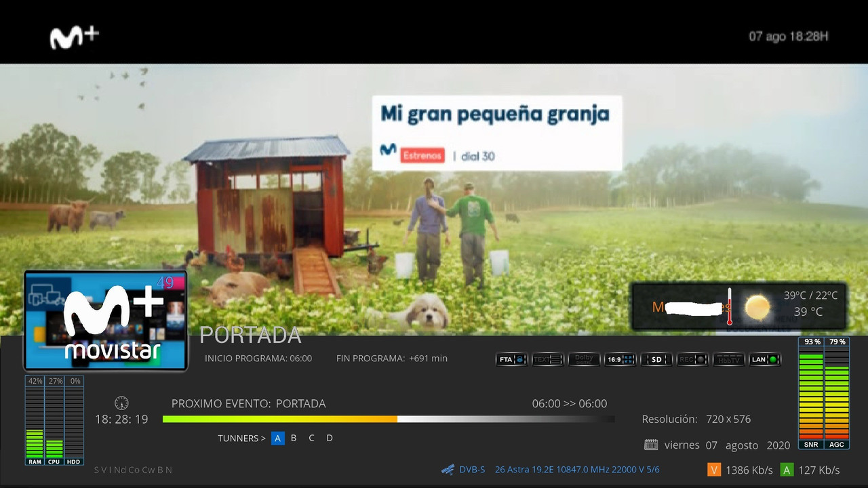Select tuner C

(x=312, y=438)
